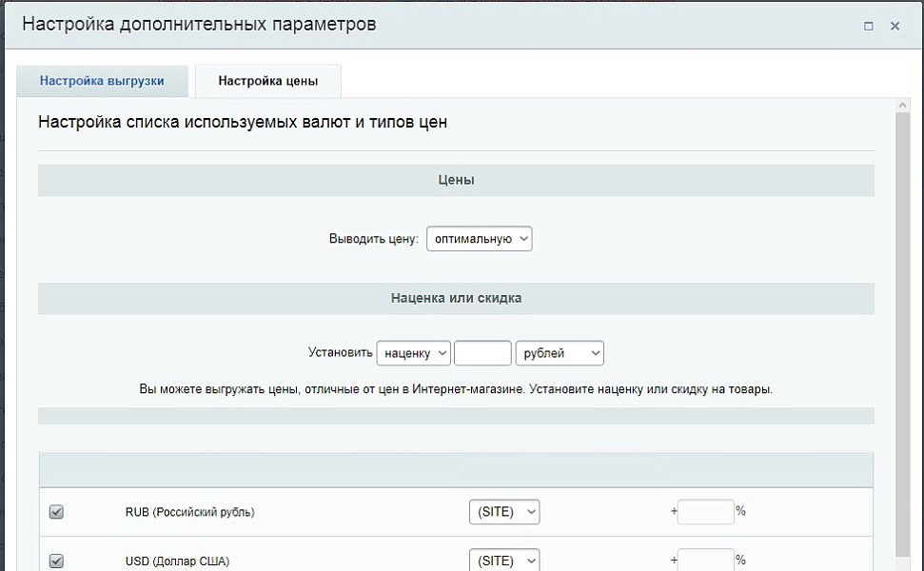Open the рублей unit dropdown
The height and width of the screenshot is (571, 924).
(x=560, y=353)
